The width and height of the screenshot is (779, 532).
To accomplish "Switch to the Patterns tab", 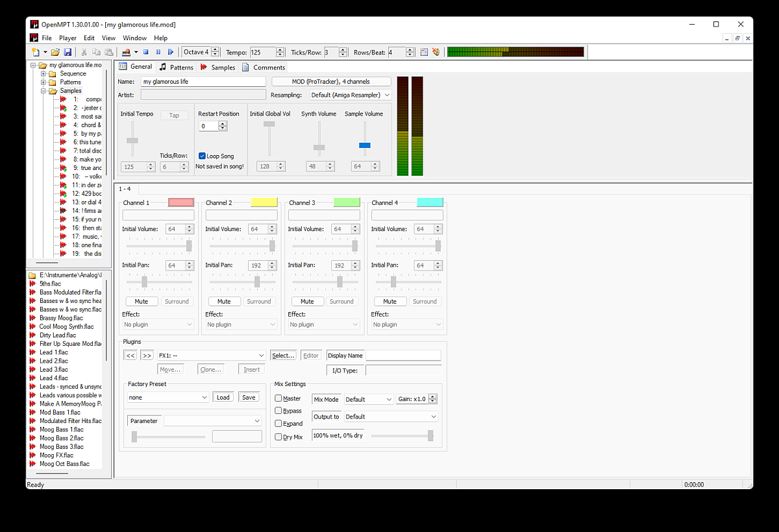I will (x=176, y=67).
